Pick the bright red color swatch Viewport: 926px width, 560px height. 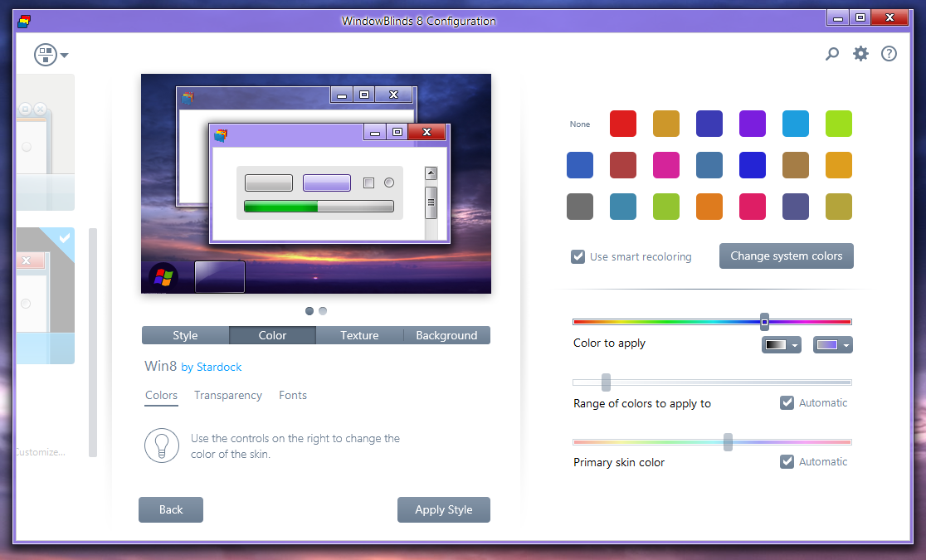623,124
